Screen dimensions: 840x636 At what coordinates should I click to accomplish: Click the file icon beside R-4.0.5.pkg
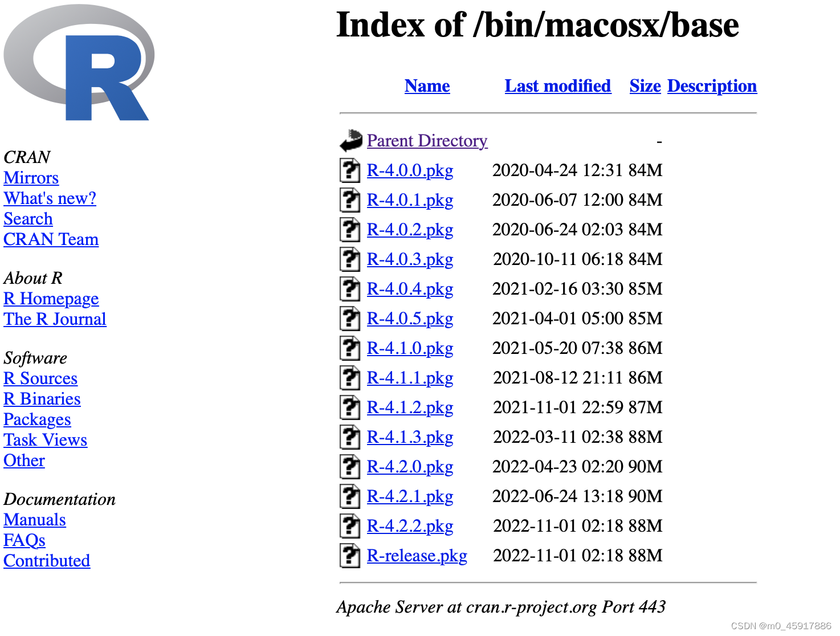[x=350, y=318]
